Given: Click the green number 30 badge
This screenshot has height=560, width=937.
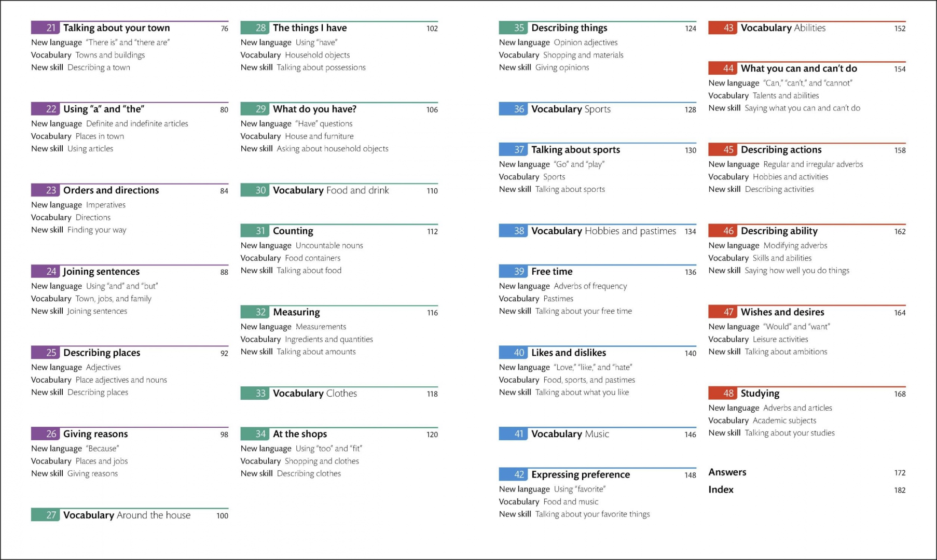Looking at the screenshot, I should [x=260, y=191].
